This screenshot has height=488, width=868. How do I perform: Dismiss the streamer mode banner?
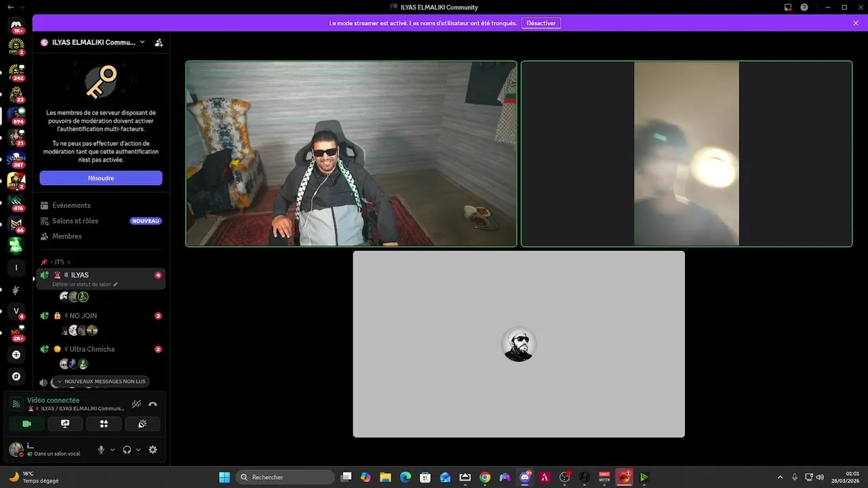coord(856,23)
